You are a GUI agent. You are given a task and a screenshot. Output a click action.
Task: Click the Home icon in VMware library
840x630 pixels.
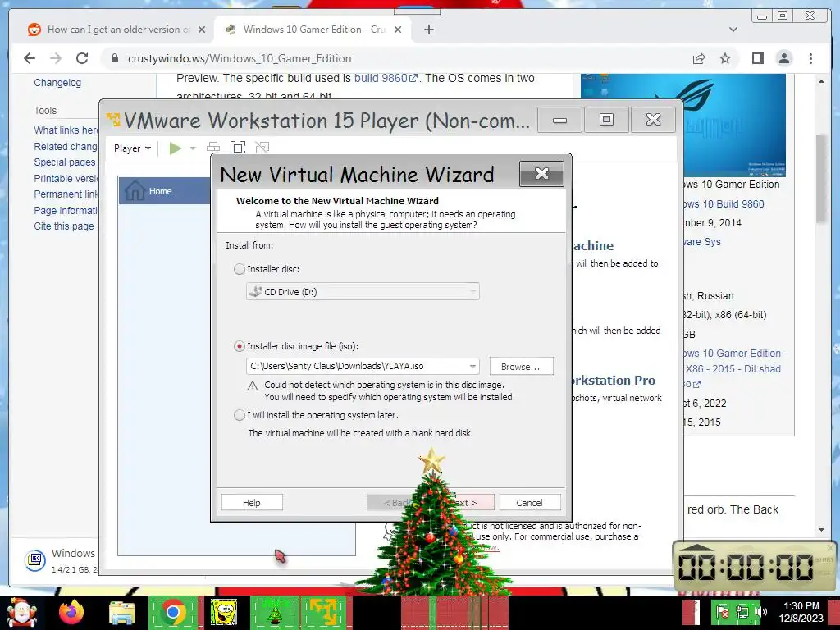click(x=135, y=190)
